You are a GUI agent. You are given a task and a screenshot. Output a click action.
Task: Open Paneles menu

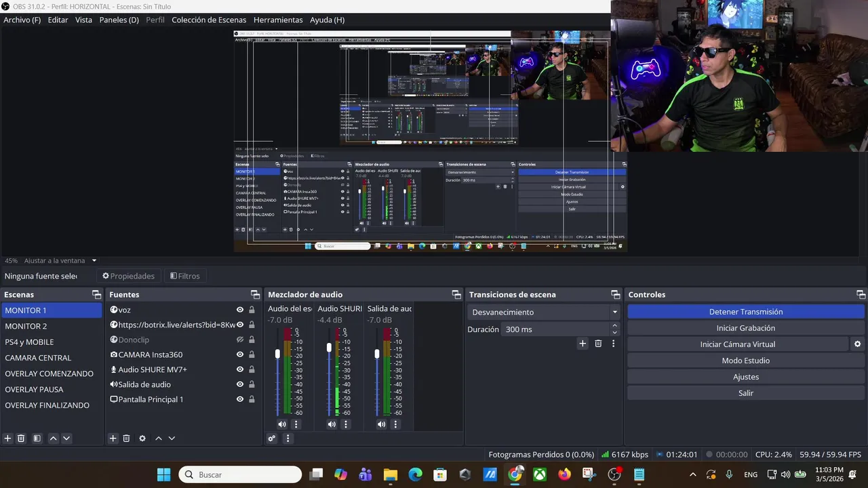119,20
